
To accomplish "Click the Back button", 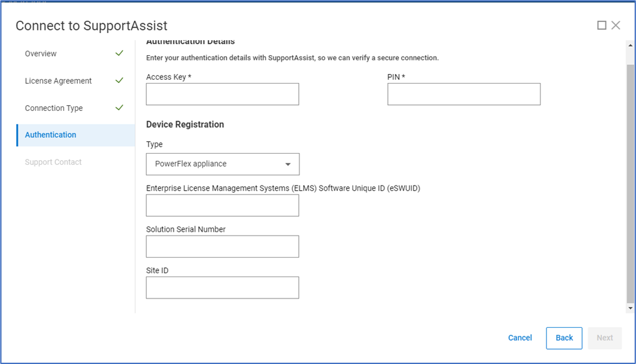I will click(564, 338).
